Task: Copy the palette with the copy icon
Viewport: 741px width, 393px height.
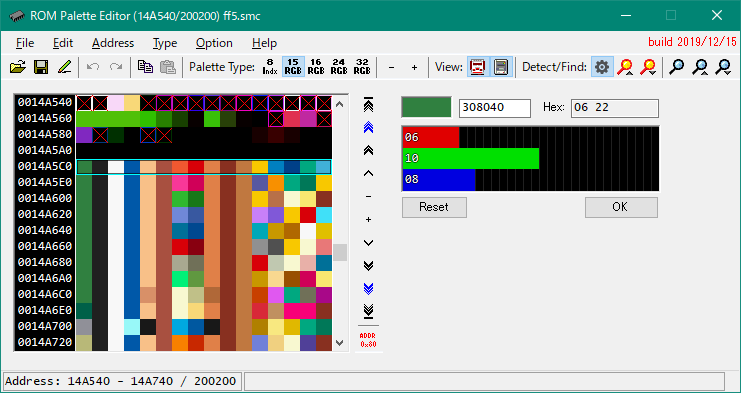Action: tap(145, 67)
